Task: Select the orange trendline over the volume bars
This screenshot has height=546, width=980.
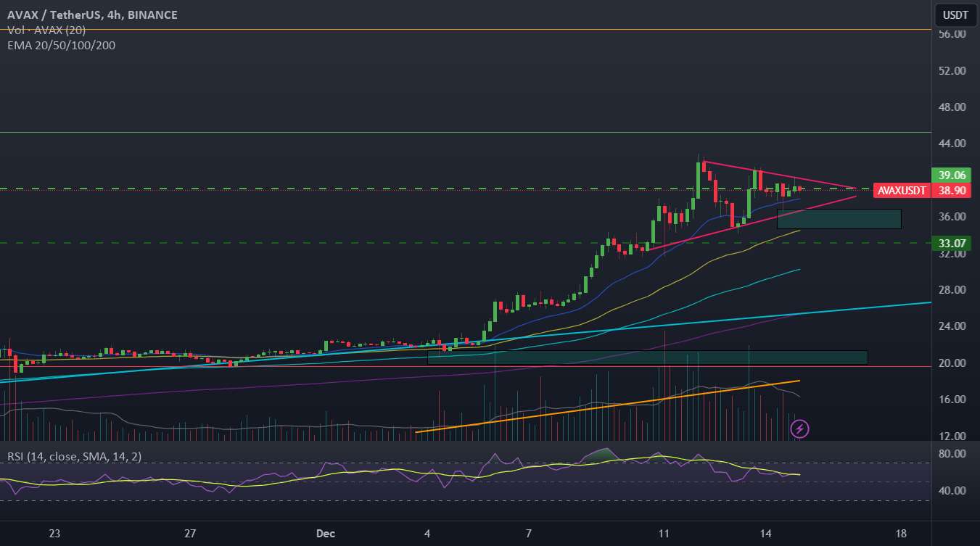Action: [608, 406]
